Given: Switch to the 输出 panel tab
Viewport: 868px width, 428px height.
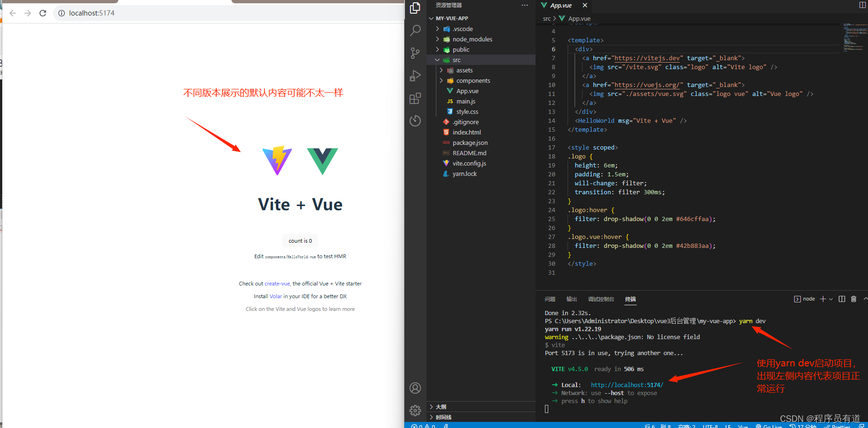Looking at the screenshot, I should coord(571,299).
